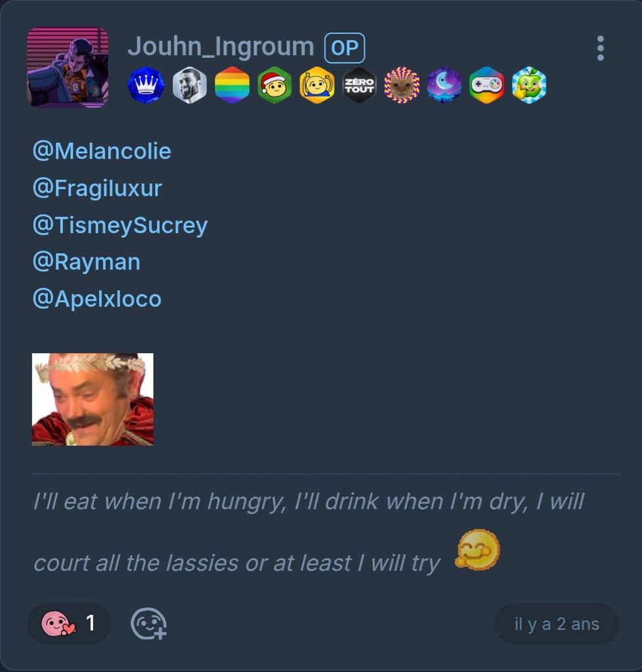Click the yellow smiley arms-raised badge

[317, 85]
